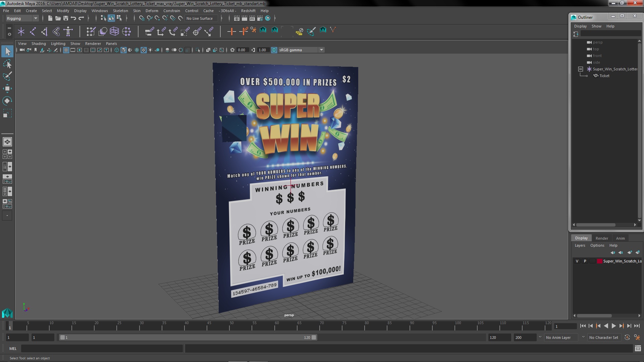Switch to four-view panel layout
The height and width of the screenshot is (362, 644).
(x=7, y=154)
